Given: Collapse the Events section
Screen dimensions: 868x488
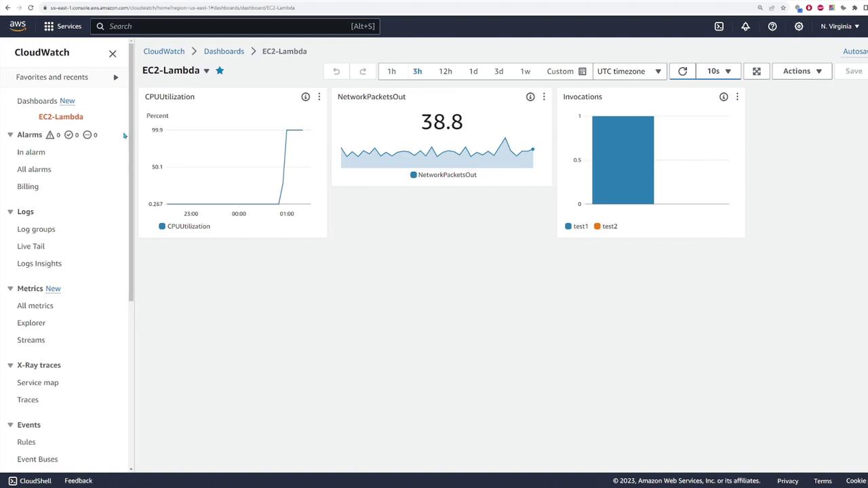Looking at the screenshot, I should 10,425.
